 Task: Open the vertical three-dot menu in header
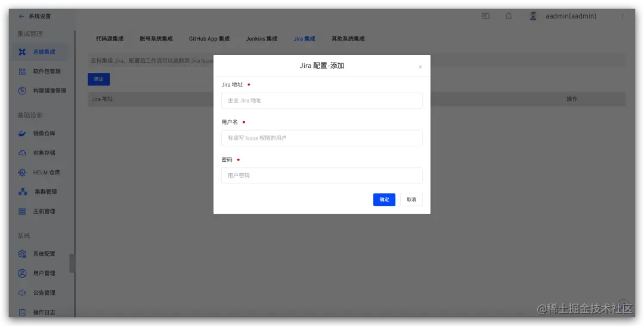pyautogui.click(x=623, y=16)
